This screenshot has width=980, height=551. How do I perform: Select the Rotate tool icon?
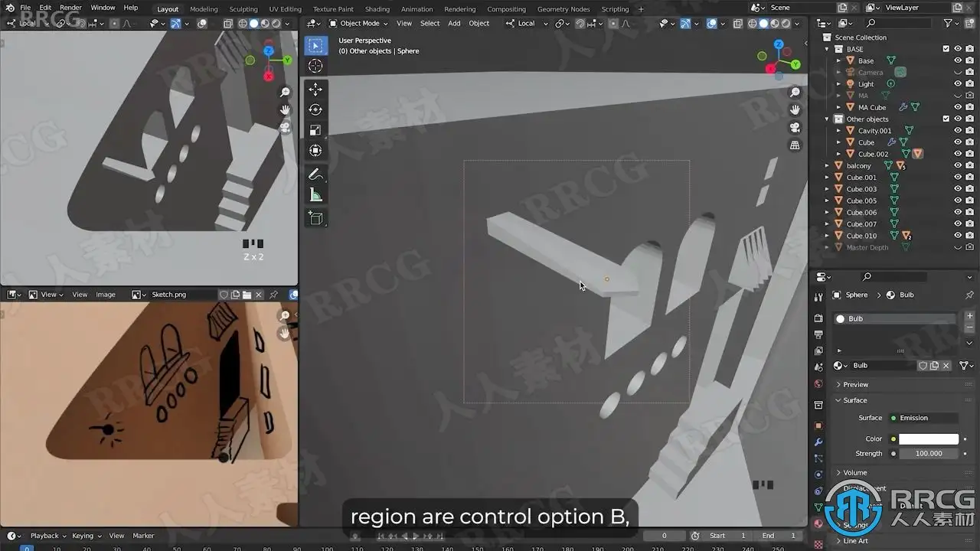pos(315,110)
